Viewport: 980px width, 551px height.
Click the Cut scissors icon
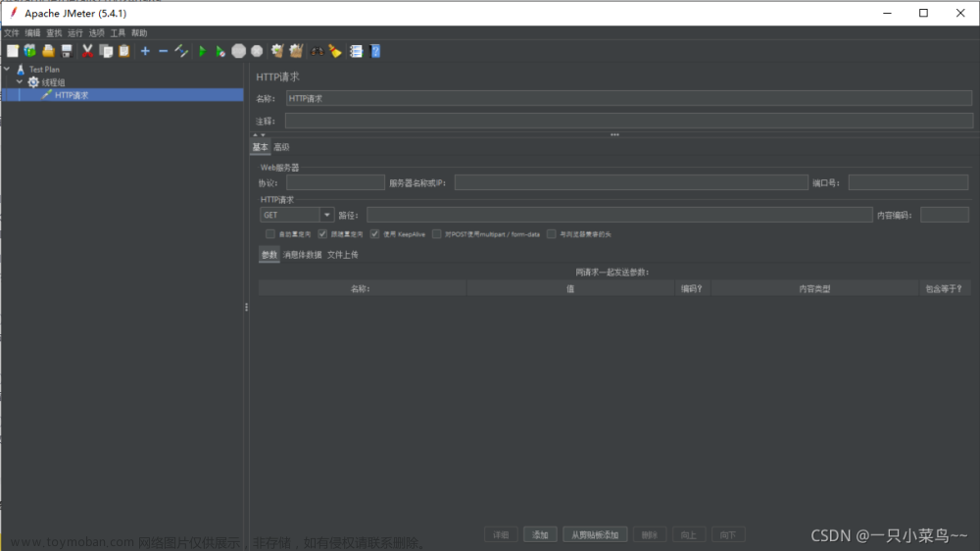point(87,51)
